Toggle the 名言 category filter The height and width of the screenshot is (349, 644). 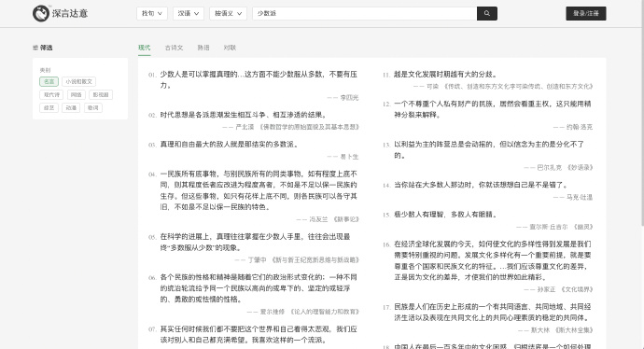49,82
